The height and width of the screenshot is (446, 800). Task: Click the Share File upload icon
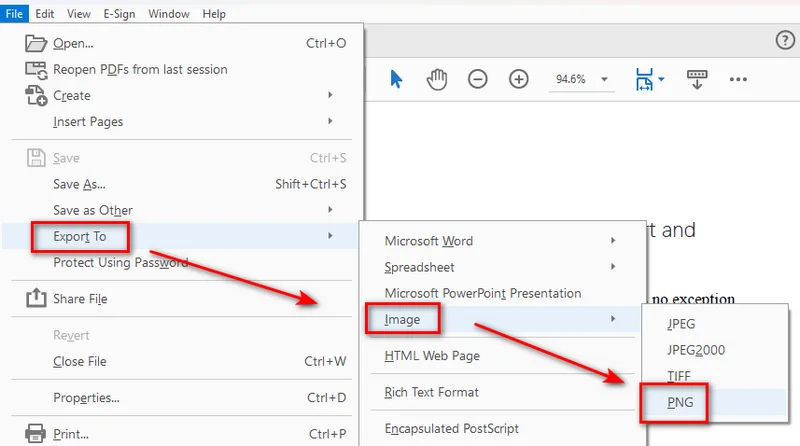pos(36,298)
